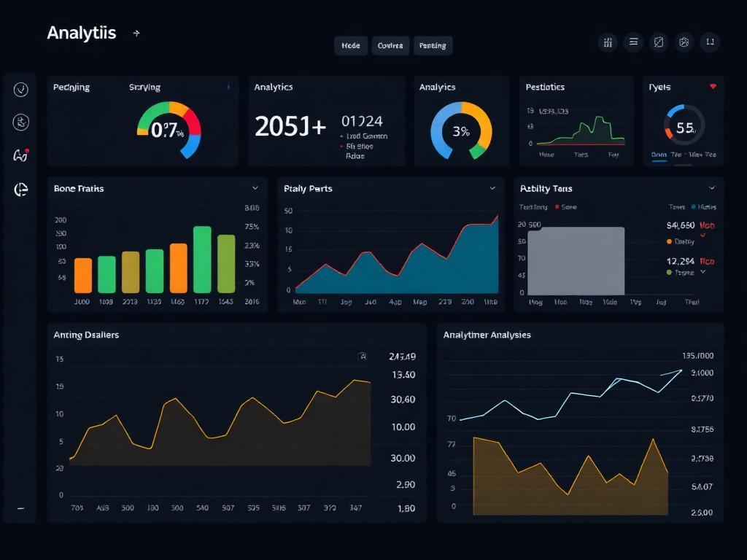The image size is (747, 560).
Task: Click the first orange bar in Bone Fraths
Action: [x=83, y=275]
